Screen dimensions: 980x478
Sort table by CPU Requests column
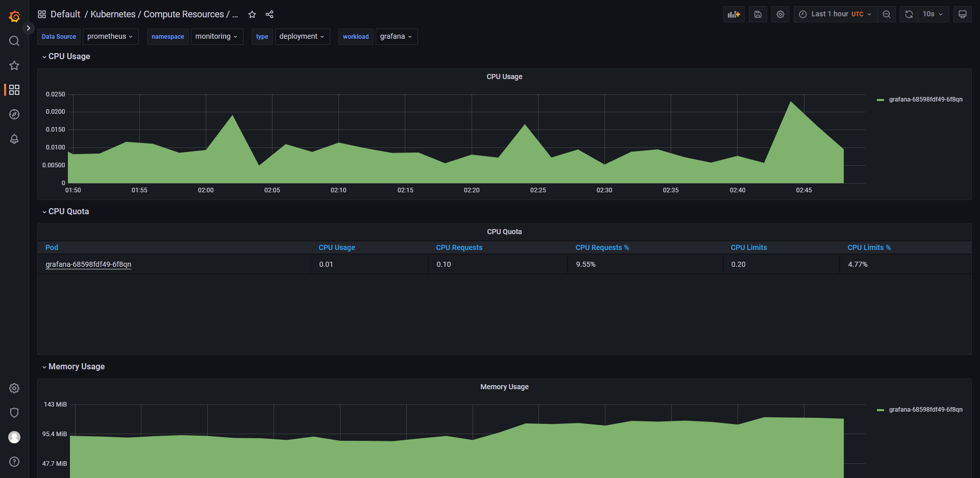coord(459,247)
